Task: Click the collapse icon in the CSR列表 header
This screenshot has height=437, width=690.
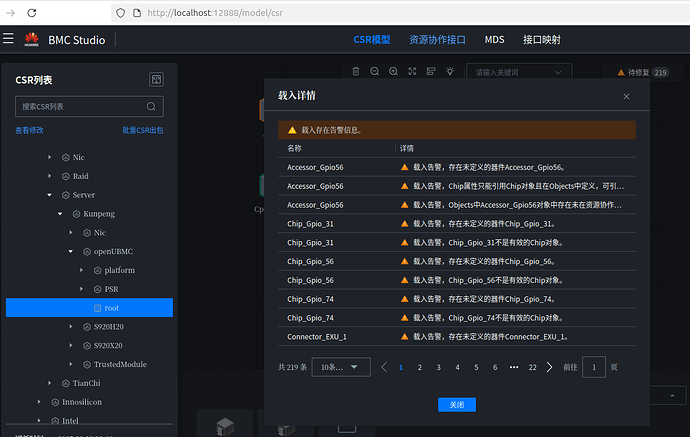Action: (156, 80)
